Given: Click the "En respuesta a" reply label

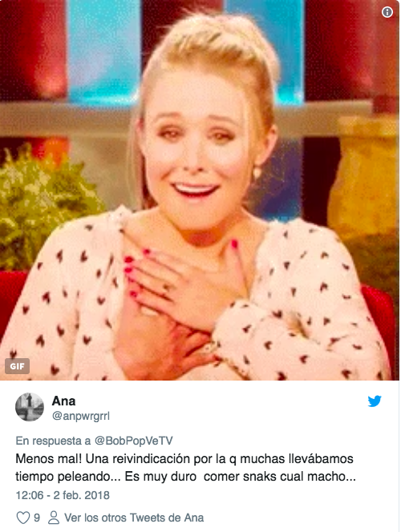Looking at the screenshot, I should pos(53,441).
